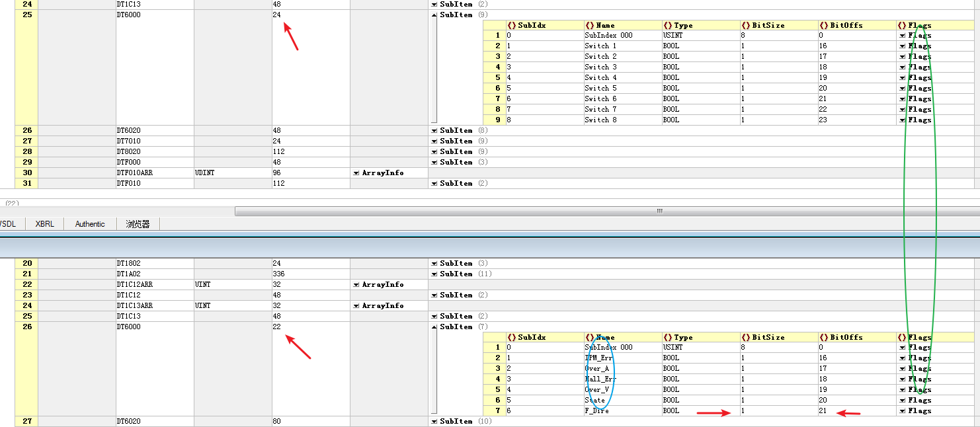Select the Switch 1 name cell
This screenshot has width=980, height=427.
point(622,46)
